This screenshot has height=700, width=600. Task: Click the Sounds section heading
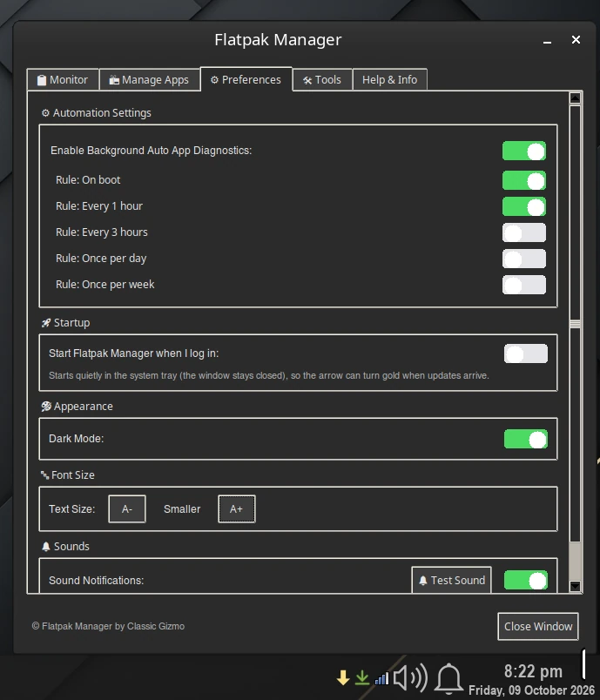[x=65, y=547]
